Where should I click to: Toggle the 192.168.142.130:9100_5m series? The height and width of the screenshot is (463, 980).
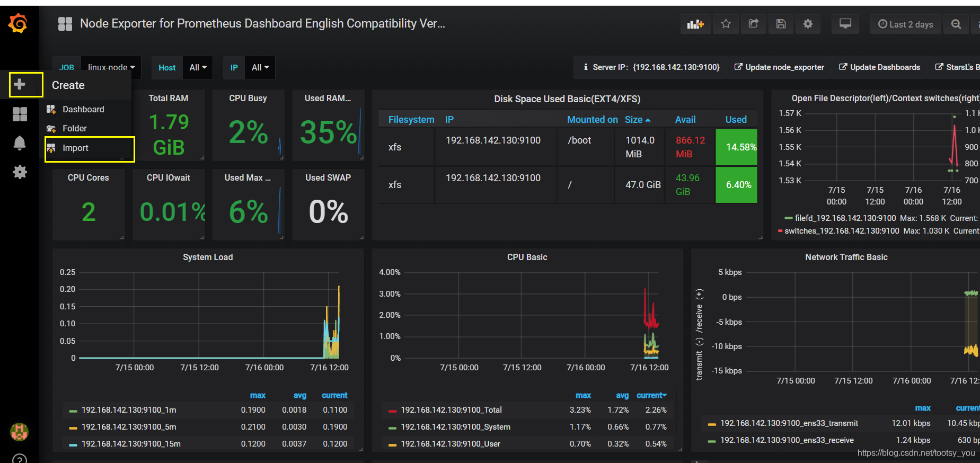coord(129,427)
